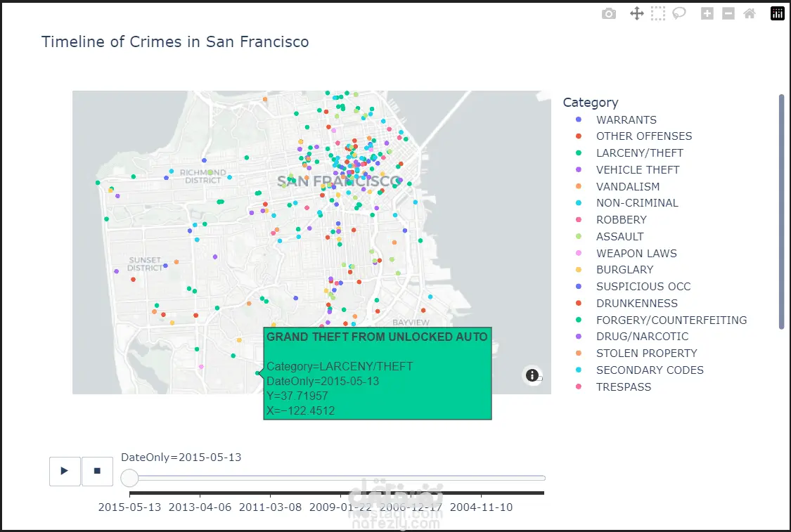Activate the Lasso Select tool

[x=679, y=13]
